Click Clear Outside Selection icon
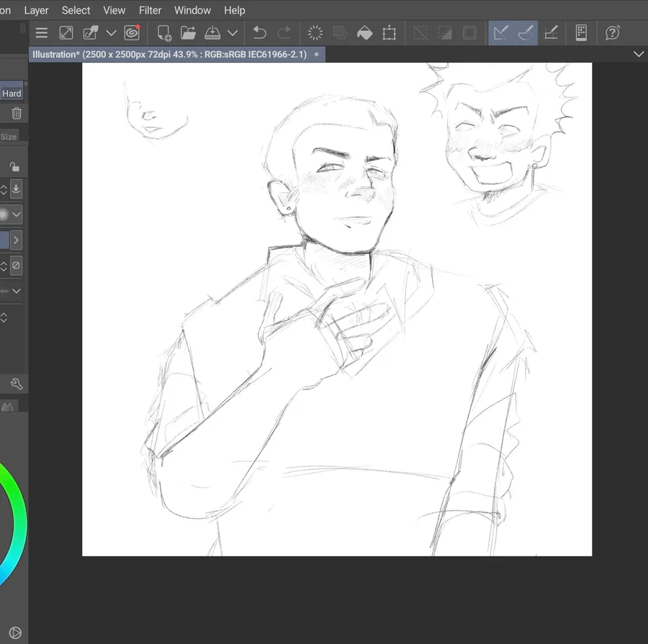Image resolution: width=648 pixels, height=644 pixels. pos(340,32)
